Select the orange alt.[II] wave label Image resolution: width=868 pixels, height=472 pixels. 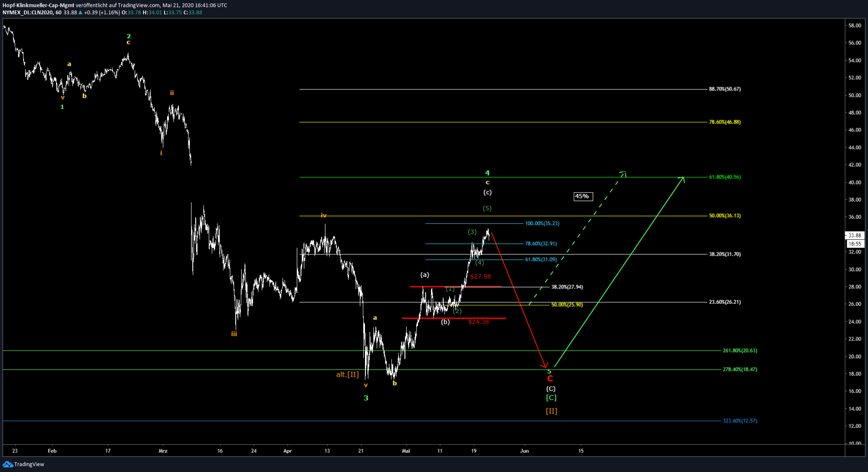click(x=347, y=374)
